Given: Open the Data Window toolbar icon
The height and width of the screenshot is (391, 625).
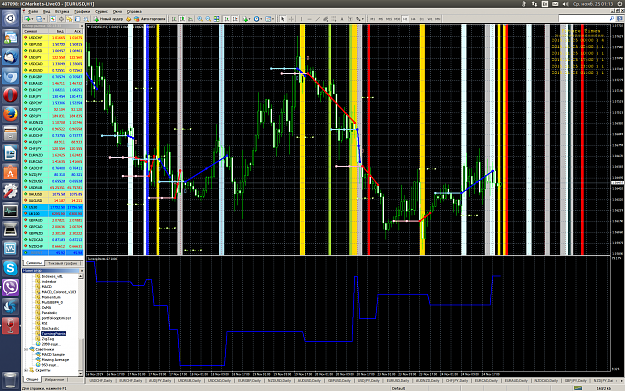Looking at the screenshot, I should point(61,19).
